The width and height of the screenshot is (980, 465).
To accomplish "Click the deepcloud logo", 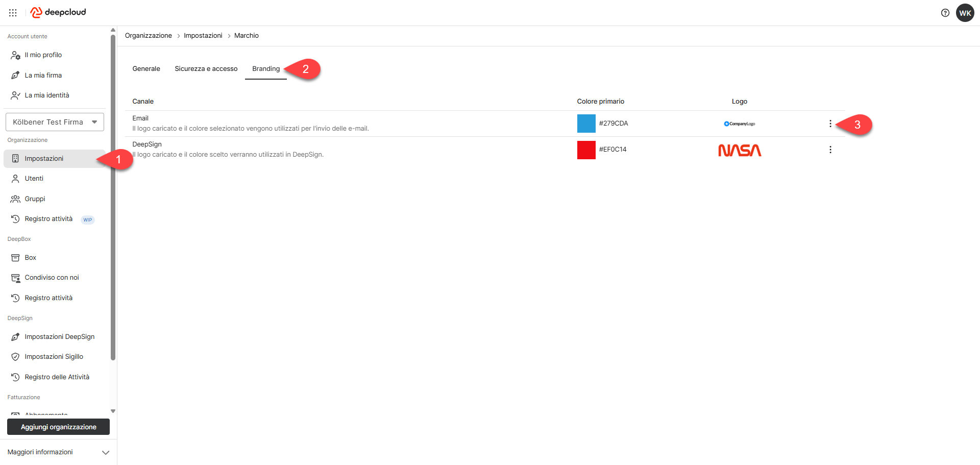I will pyautogui.click(x=58, y=12).
